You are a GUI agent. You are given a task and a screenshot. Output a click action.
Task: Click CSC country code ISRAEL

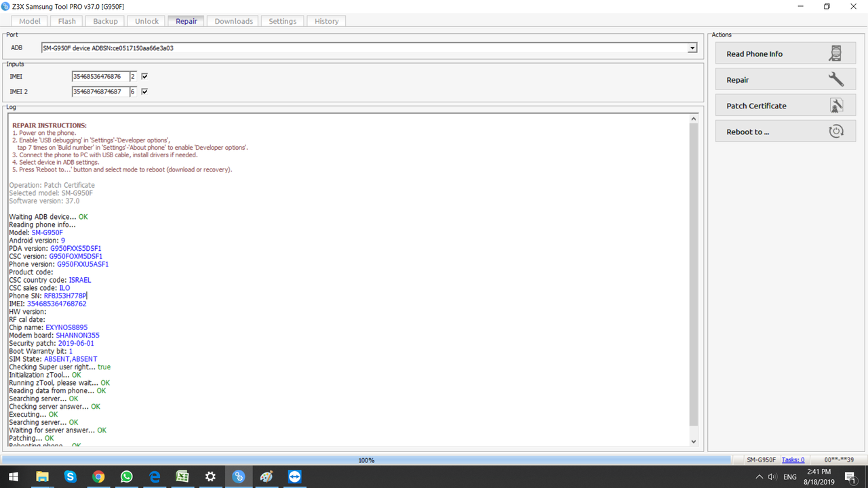click(x=80, y=280)
